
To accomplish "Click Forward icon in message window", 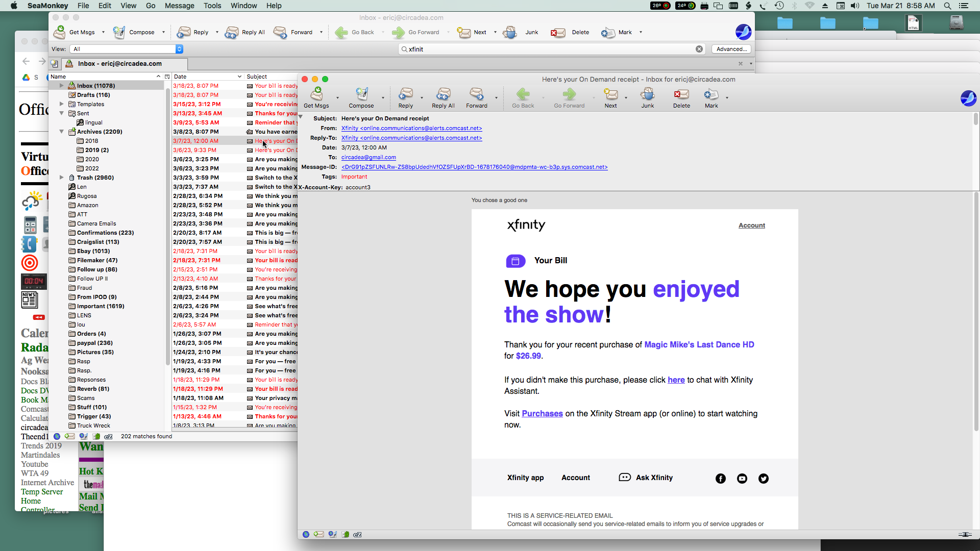I will (x=476, y=94).
